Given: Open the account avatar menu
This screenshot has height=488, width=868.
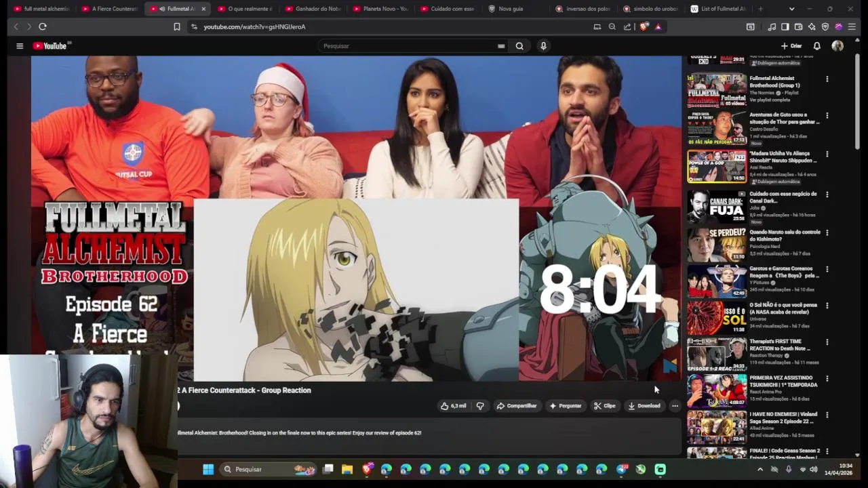Looking at the screenshot, I should [837, 46].
